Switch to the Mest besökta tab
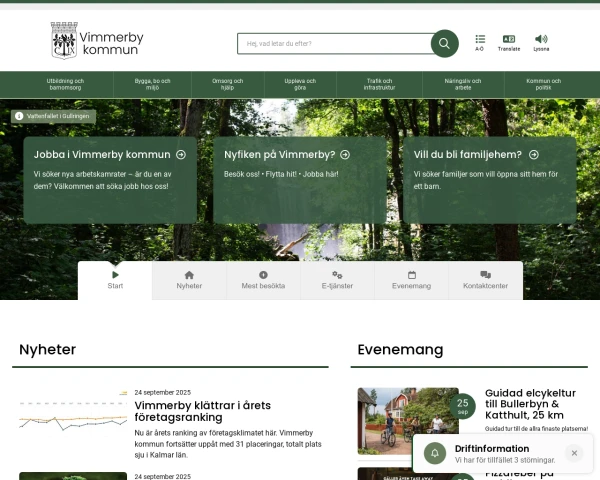Image resolution: width=600 pixels, height=480 pixels. point(263,280)
